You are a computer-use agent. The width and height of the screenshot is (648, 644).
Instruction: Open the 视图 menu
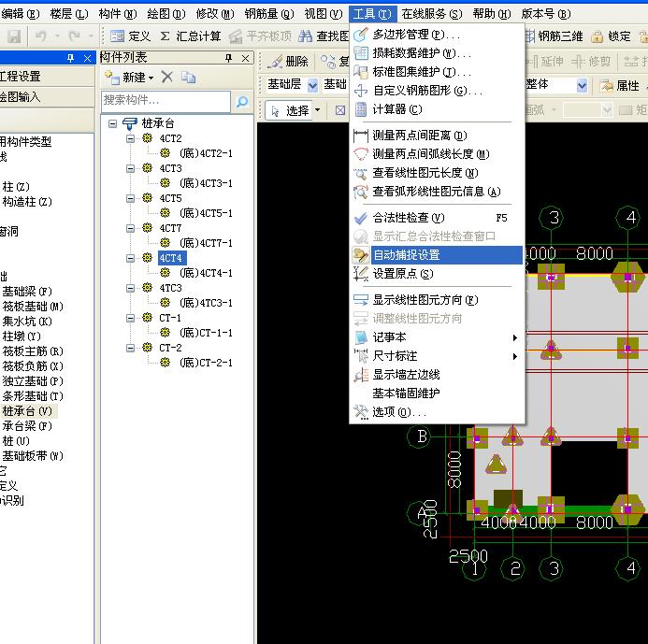pos(324,14)
